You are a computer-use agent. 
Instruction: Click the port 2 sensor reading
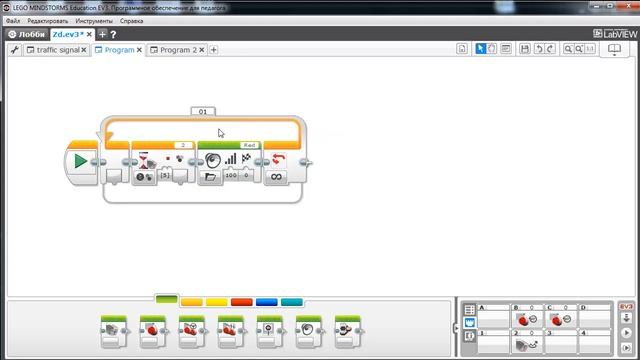click(x=527, y=341)
